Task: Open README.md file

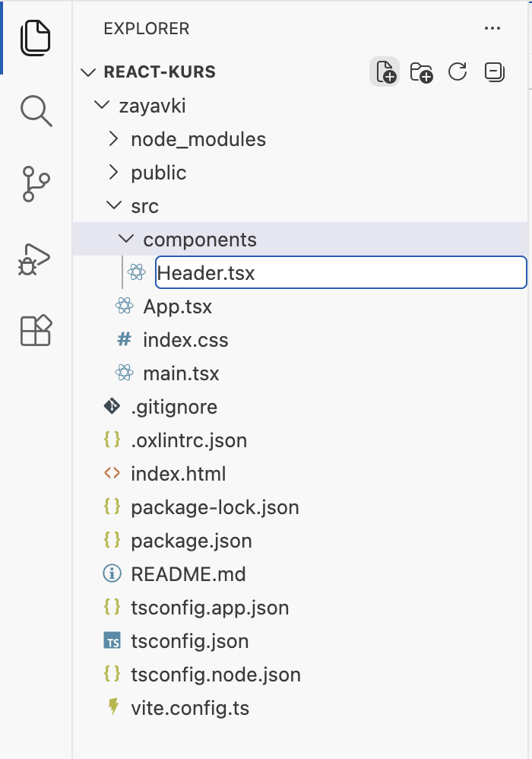Action: [188, 574]
